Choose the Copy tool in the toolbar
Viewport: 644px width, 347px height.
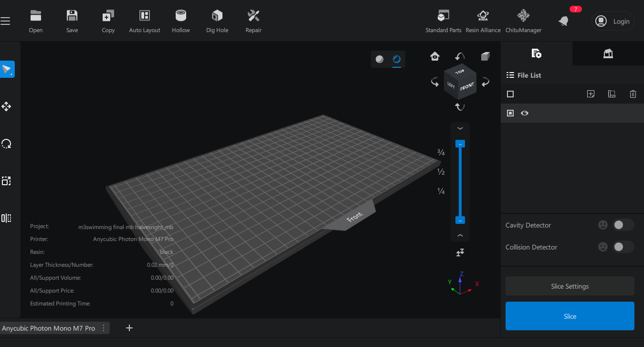pos(108,21)
